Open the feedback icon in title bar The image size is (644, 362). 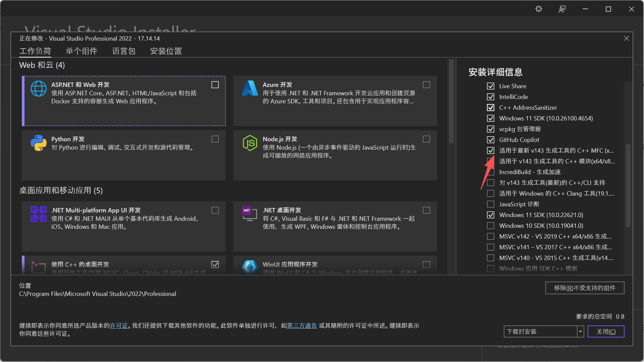click(x=562, y=9)
